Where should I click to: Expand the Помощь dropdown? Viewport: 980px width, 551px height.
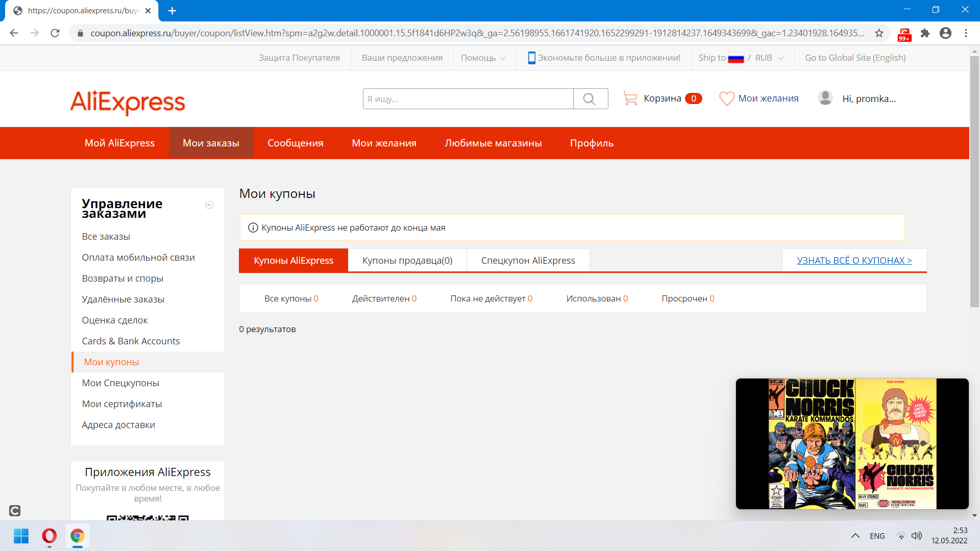[x=483, y=58]
